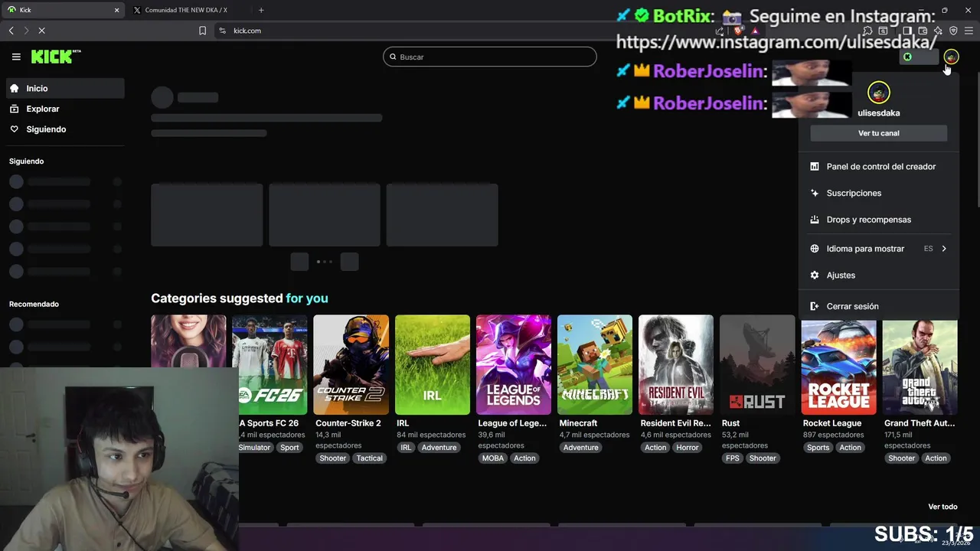The image size is (980, 551).
Task: Go forward in browser history
Action: point(26,31)
